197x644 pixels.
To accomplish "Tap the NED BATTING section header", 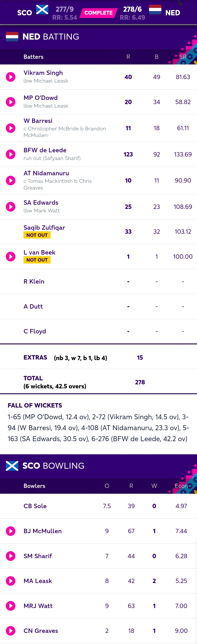I will point(99,37).
